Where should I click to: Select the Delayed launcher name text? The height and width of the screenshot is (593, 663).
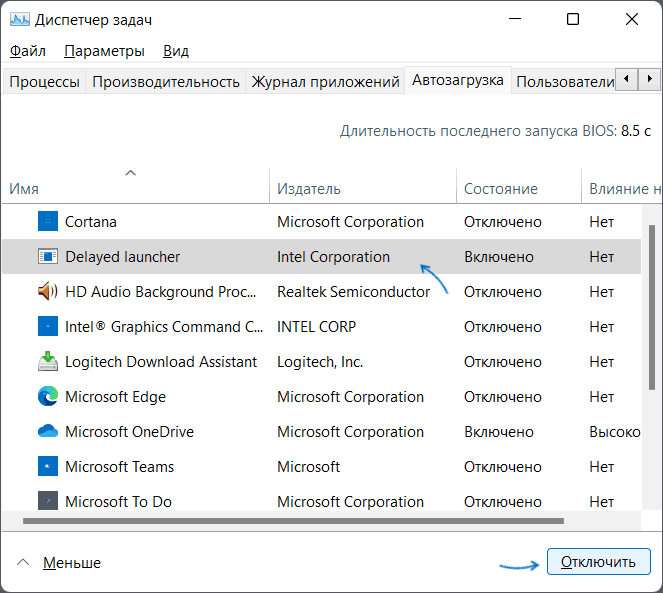point(123,257)
